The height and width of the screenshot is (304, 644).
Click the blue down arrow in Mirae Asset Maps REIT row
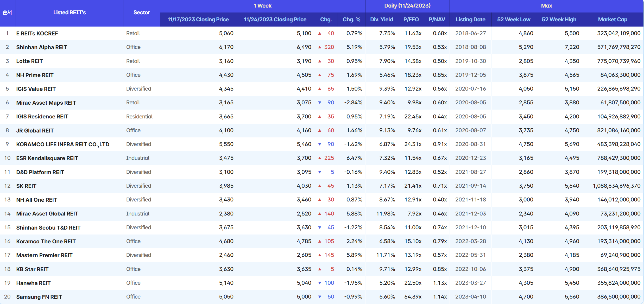point(320,103)
